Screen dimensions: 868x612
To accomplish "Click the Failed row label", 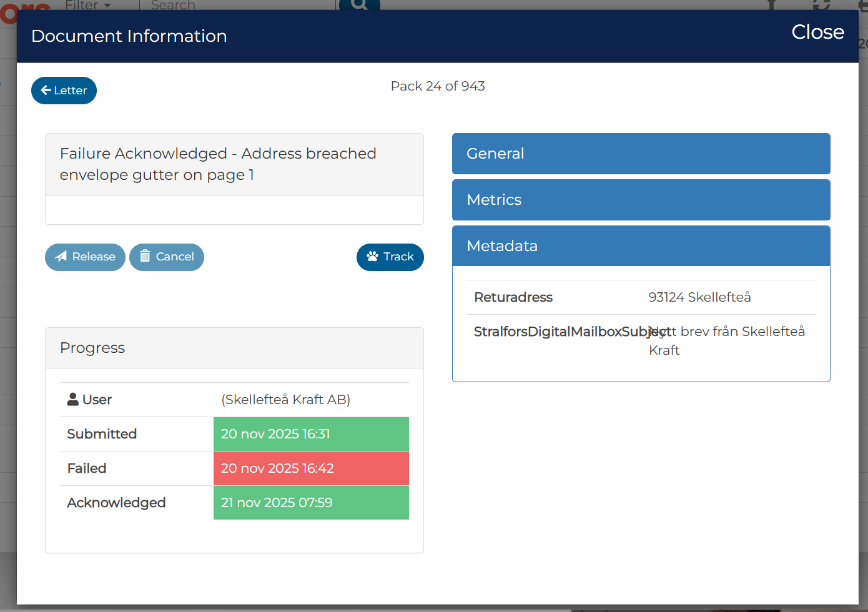I will tap(87, 468).
